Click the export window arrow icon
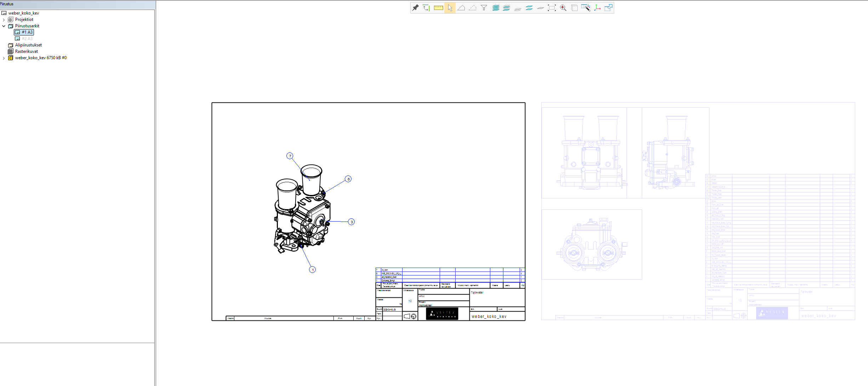This screenshot has height=386, width=868. point(609,7)
